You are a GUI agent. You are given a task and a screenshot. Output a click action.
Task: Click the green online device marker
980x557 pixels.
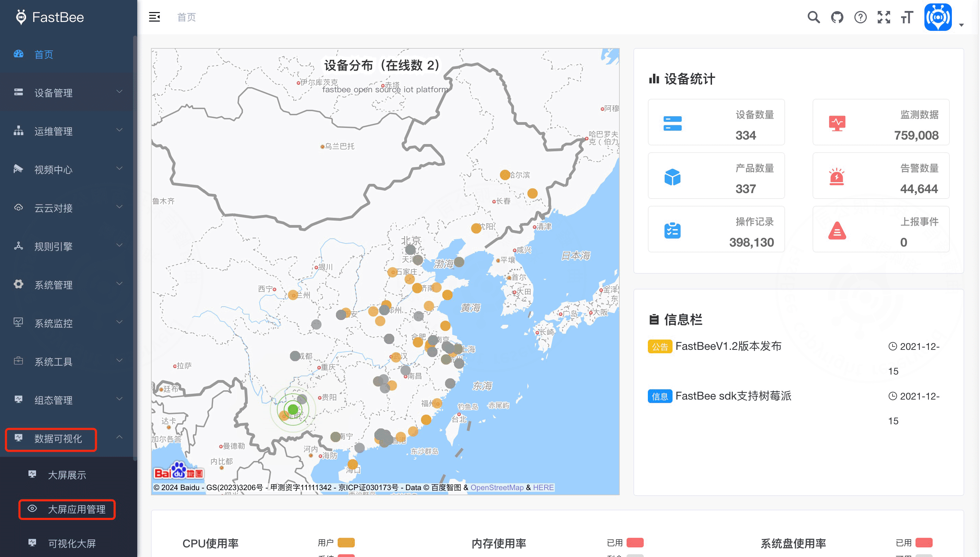click(x=293, y=409)
